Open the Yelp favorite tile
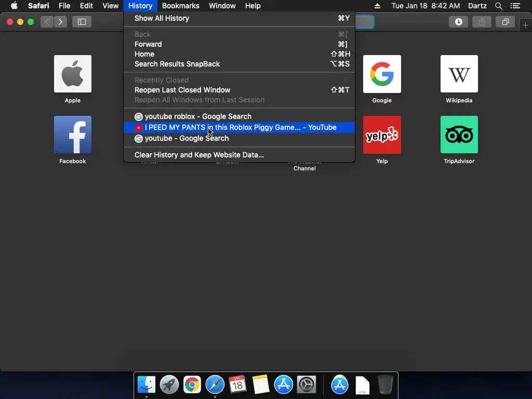 [x=382, y=135]
